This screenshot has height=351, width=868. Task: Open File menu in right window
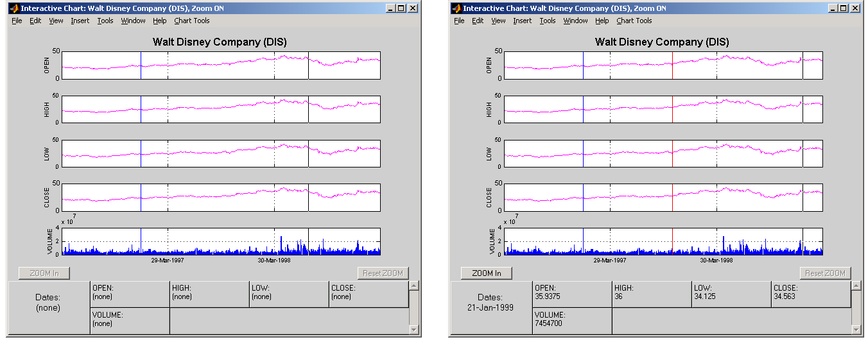(459, 21)
